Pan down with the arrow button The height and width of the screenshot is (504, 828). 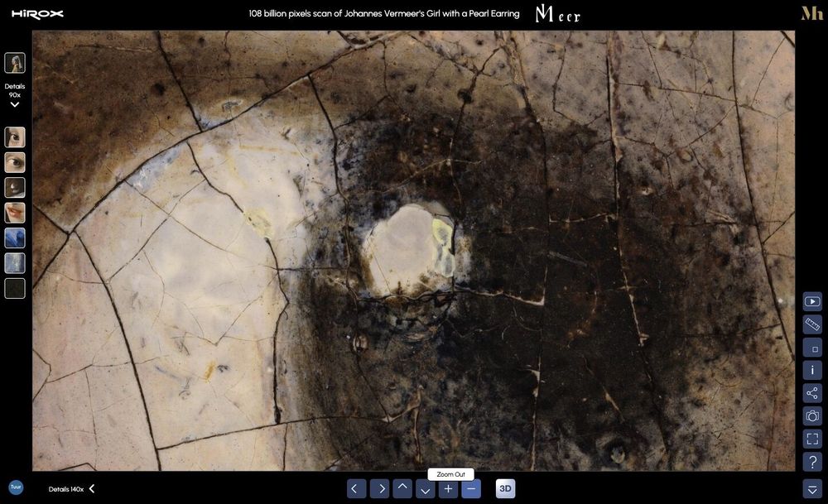[x=425, y=489]
